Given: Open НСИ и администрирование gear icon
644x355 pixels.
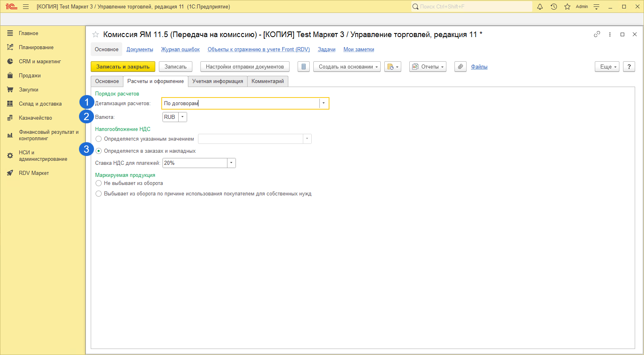Looking at the screenshot, I should pos(10,156).
